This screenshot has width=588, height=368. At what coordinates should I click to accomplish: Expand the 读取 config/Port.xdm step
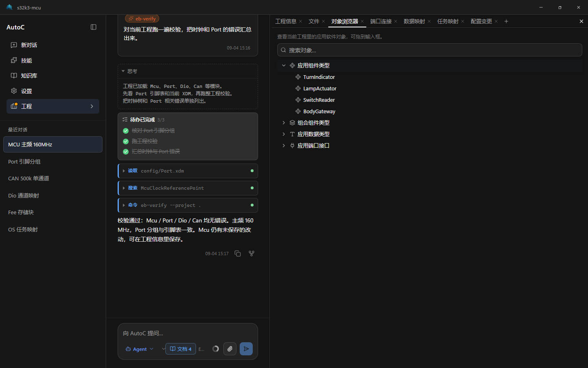(188, 171)
